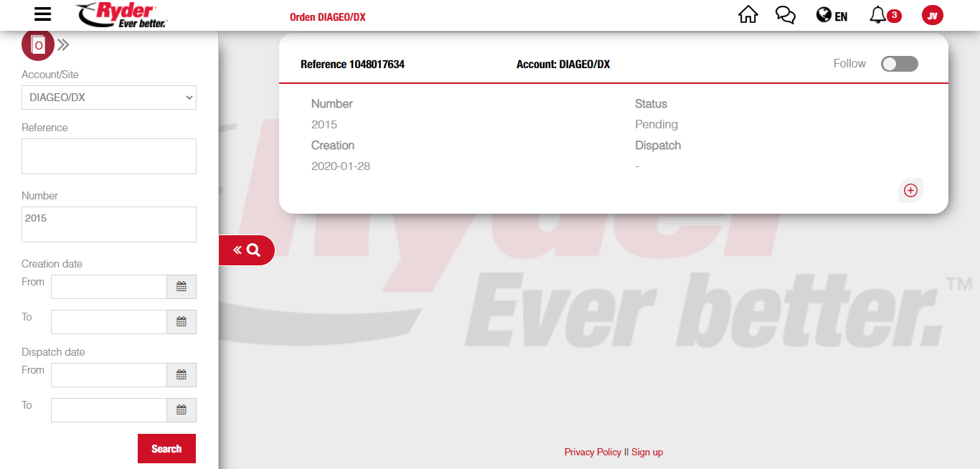
Task: Open the Account/Site dropdown
Action: tap(109, 98)
